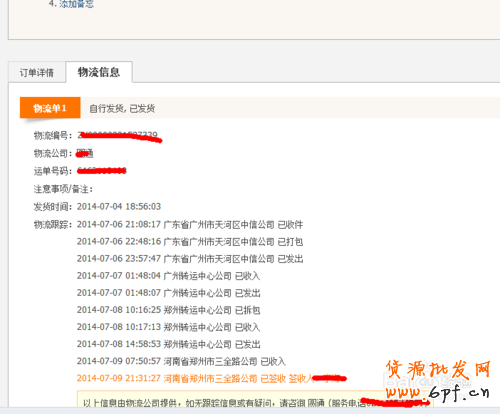This screenshot has width=500, height=414.
Task: Click the 物流公司 company name
Action: coord(85,153)
